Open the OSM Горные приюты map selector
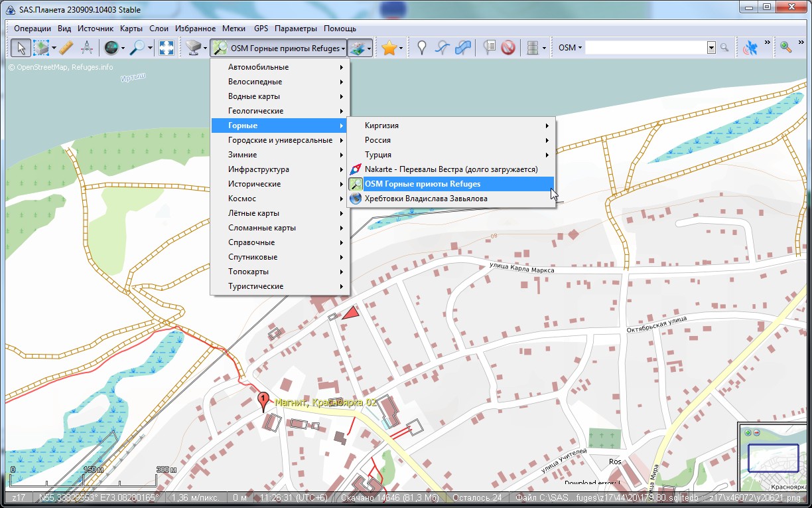Screen dimensions: 812x508 pyautogui.click(x=279, y=47)
